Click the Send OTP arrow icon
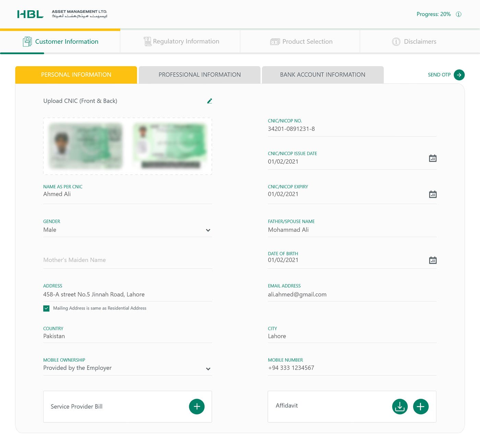This screenshot has height=448, width=480. coord(459,75)
